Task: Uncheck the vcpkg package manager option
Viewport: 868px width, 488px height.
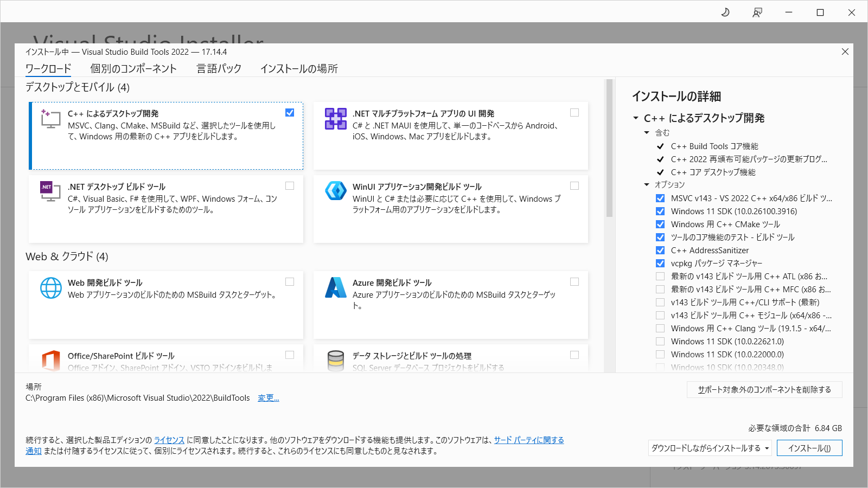Action: (660, 263)
